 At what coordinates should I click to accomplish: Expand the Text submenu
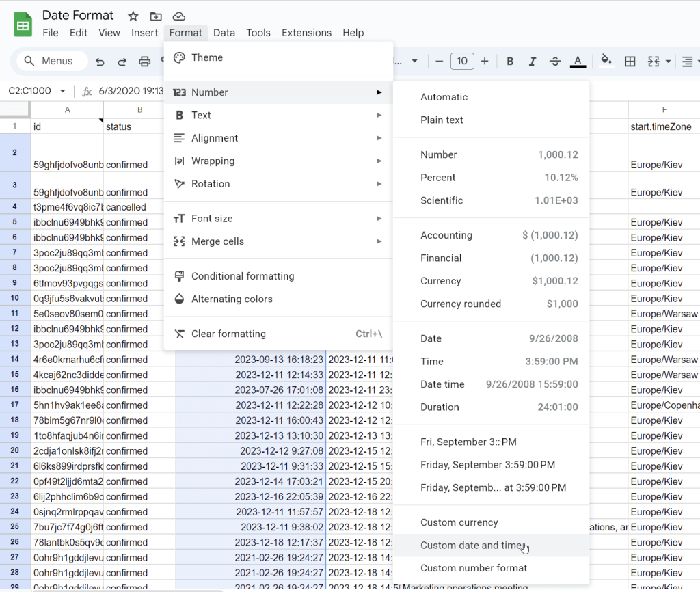tap(279, 115)
